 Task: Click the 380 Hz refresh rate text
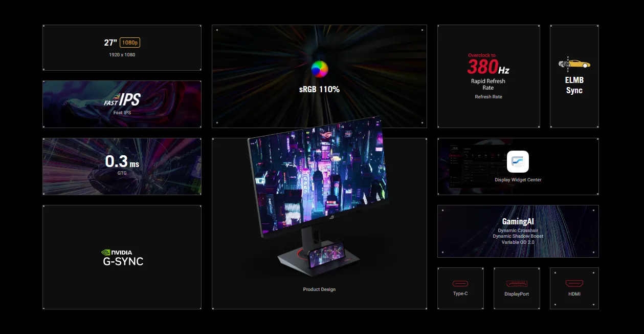(x=488, y=67)
